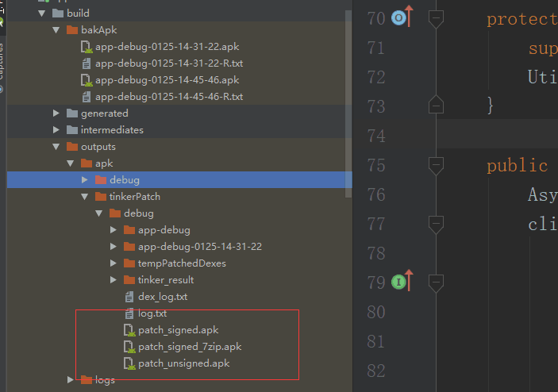Click the dex_log.txt file icon
This screenshot has height=392, width=558.
[129, 297]
